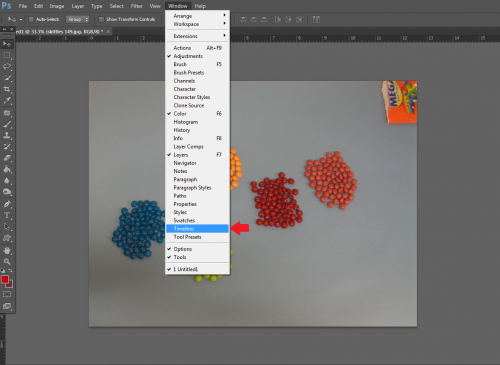Open the File menu
This screenshot has height=365, width=500.
pyautogui.click(x=23, y=6)
